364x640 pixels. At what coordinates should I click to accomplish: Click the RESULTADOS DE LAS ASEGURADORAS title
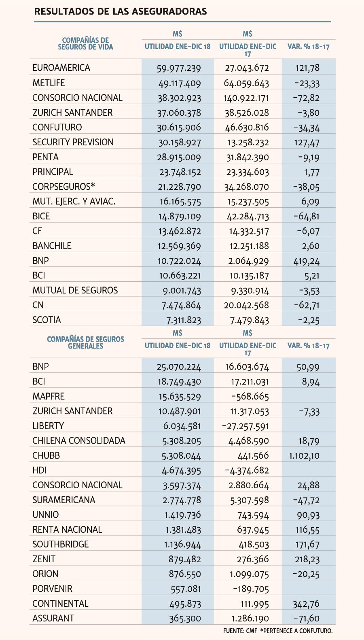(121, 11)
